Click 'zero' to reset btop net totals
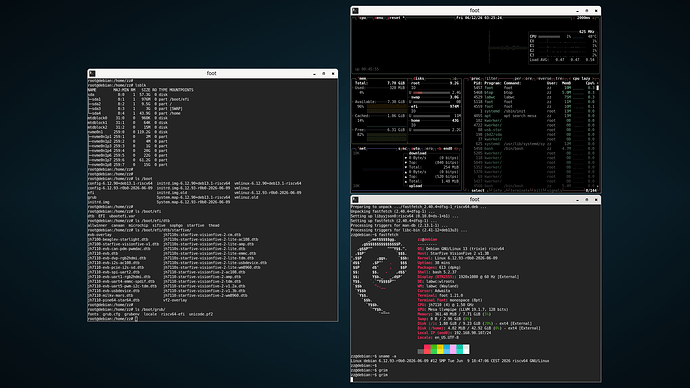 click(429, 149)
